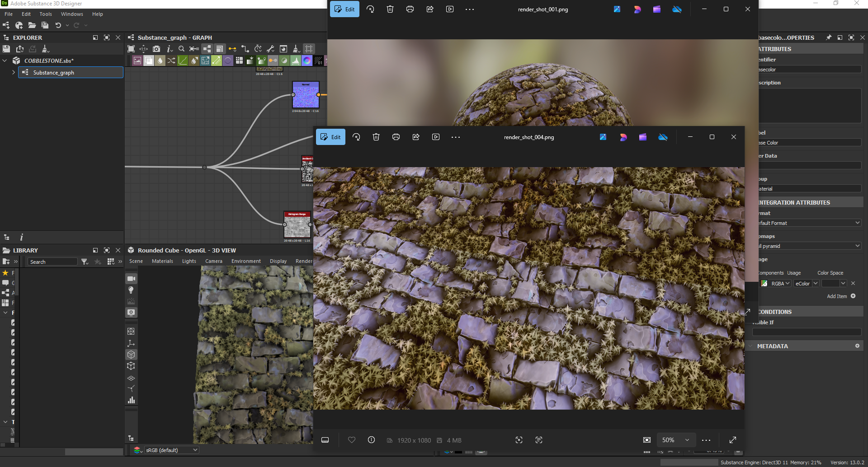Screen dimensions: 868x467
Task: Print render_shot_001.png using the printer icon
Action: click(x=410, y=9)
